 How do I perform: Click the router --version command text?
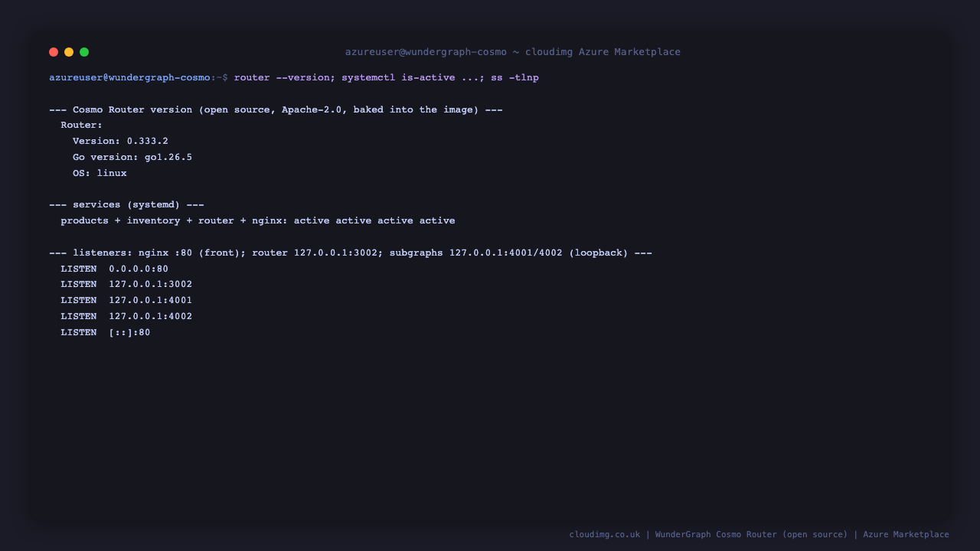(387, 77)
